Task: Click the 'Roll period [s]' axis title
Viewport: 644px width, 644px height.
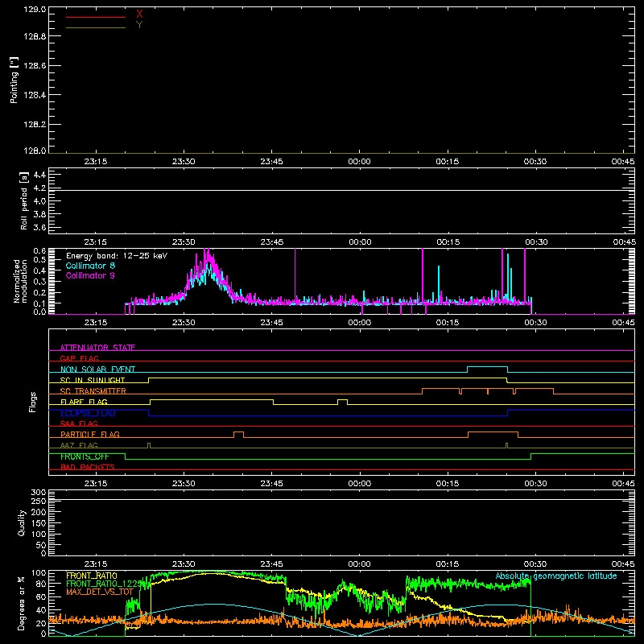Action: coord(24,200)
